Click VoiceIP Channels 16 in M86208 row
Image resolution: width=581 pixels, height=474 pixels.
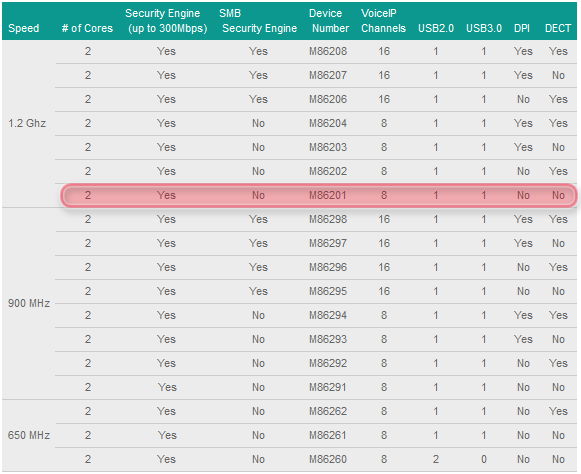click(x=384, y=51)
